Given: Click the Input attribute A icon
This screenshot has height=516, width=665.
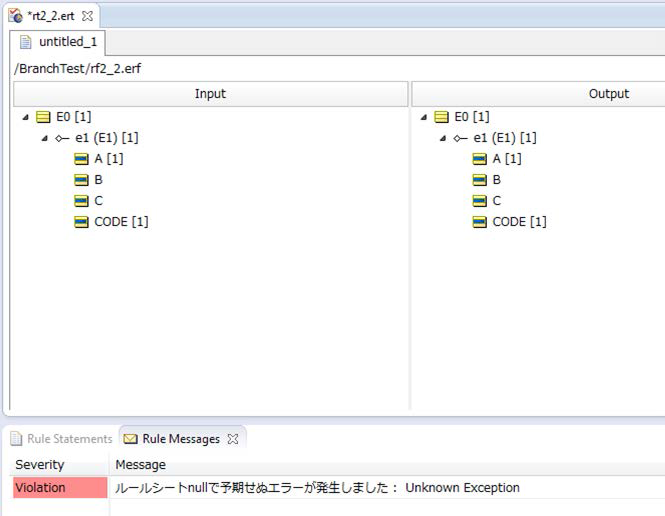Looking at the screenshot, I should (x=81, y=159).
